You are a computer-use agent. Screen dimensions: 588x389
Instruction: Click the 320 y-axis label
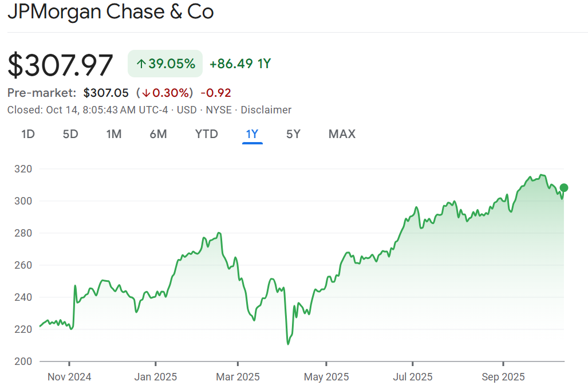pyautogui.click(x=23, y=169)
